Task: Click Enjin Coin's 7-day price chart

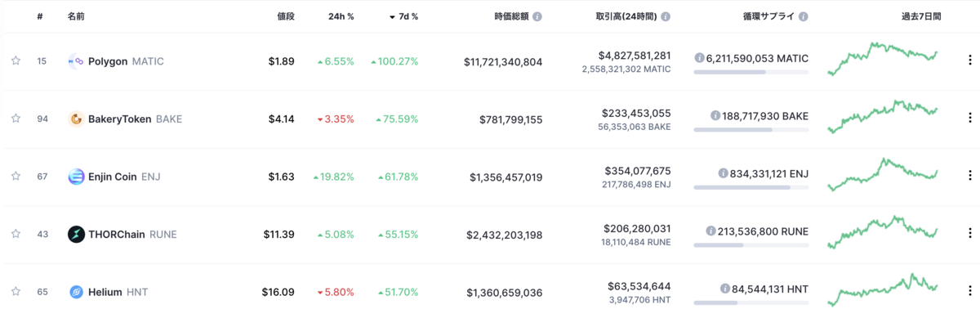Action: click(883, 174)
